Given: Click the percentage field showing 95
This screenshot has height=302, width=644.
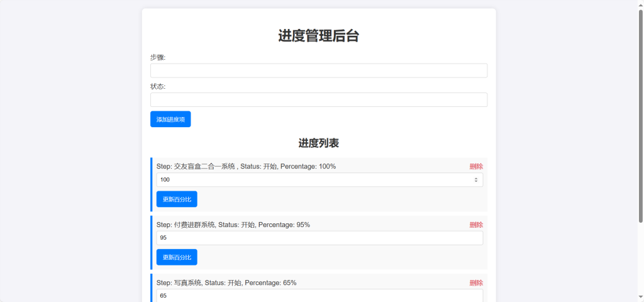Looking at the screenshot, I should (319, 238).
